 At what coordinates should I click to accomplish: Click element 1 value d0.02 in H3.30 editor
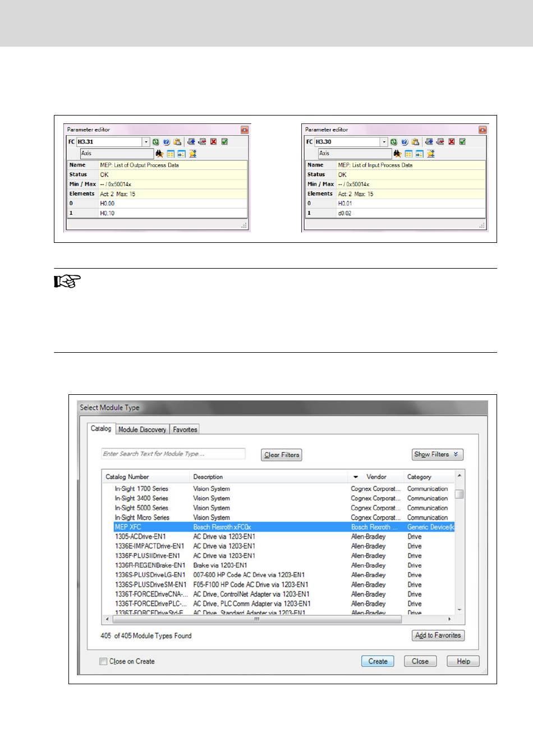411,213
